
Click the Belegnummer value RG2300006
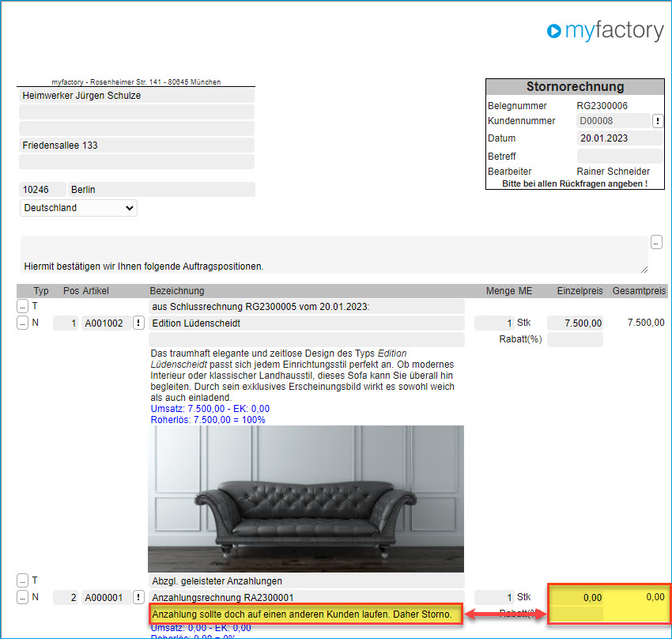602,106
